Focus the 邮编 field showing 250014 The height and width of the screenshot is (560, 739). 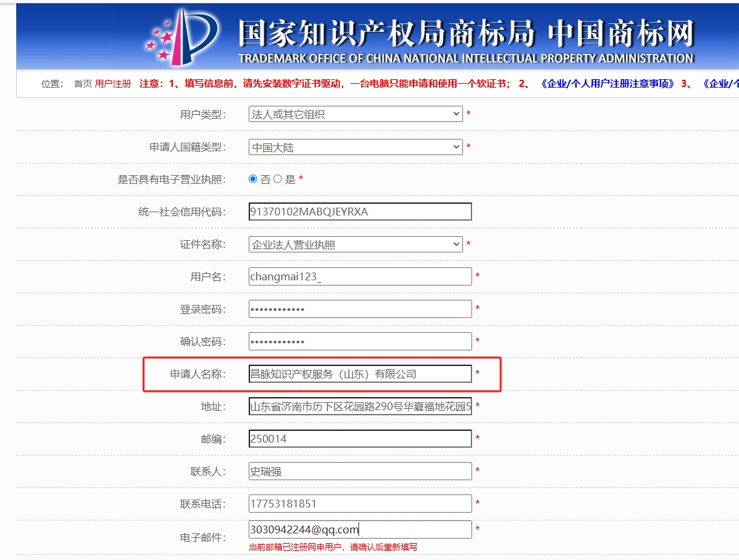[x=360, y=439]
